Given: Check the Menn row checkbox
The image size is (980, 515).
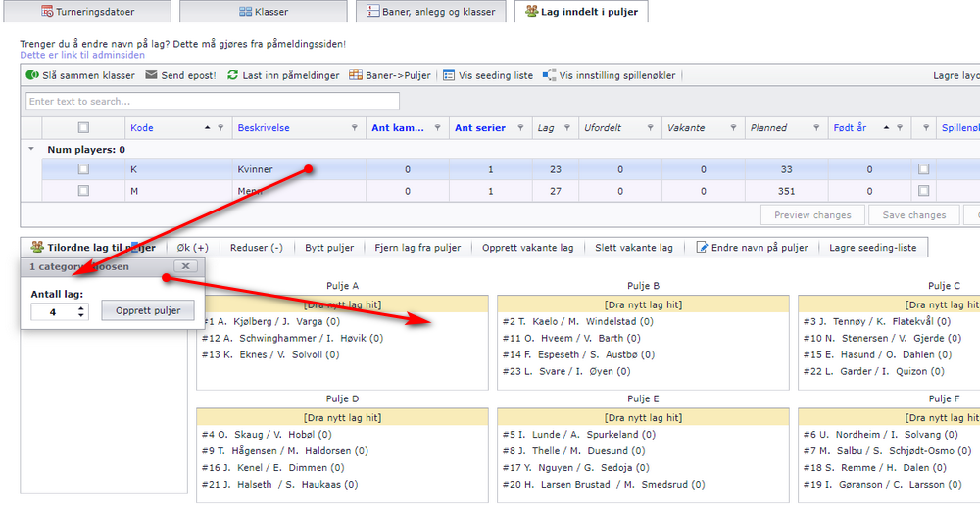Looking at the screenshot, I should [83, 190].
